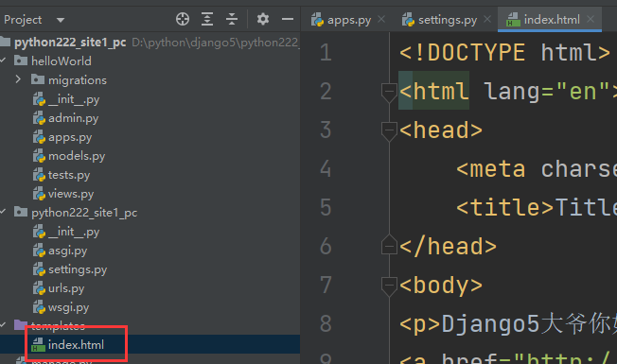
Task: Click the <p>Django5 paragraph on line 8
Action: [507, 324]
